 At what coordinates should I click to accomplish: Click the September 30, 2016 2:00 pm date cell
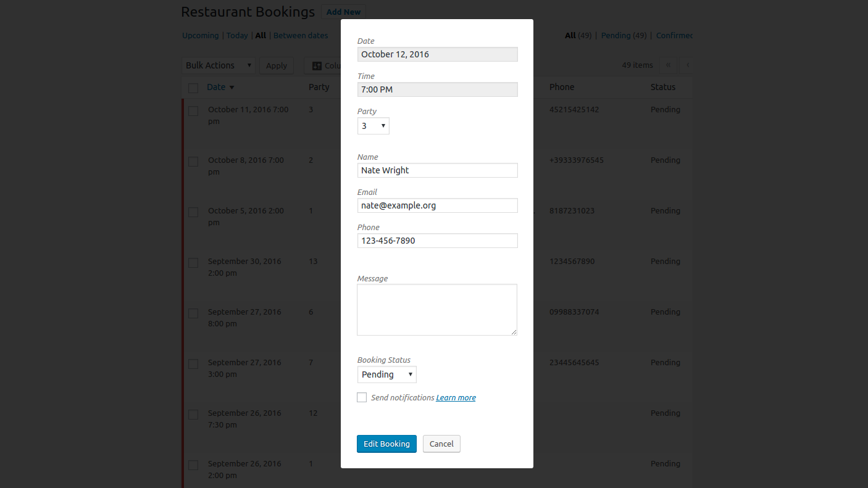coord(244,267)
